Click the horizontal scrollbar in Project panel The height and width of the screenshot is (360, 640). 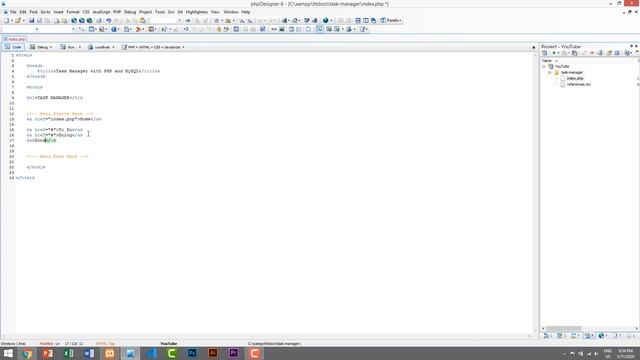coord(564,329)
